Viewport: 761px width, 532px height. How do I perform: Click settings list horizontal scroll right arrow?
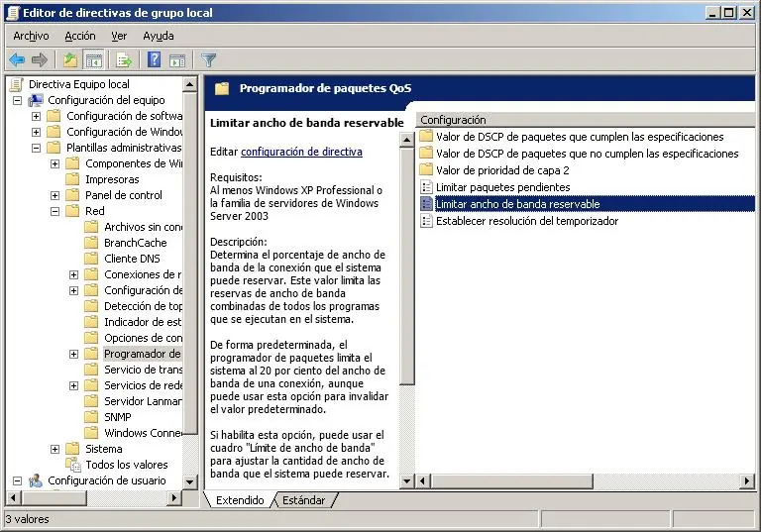pyautogui.click(x=748, y=481)
